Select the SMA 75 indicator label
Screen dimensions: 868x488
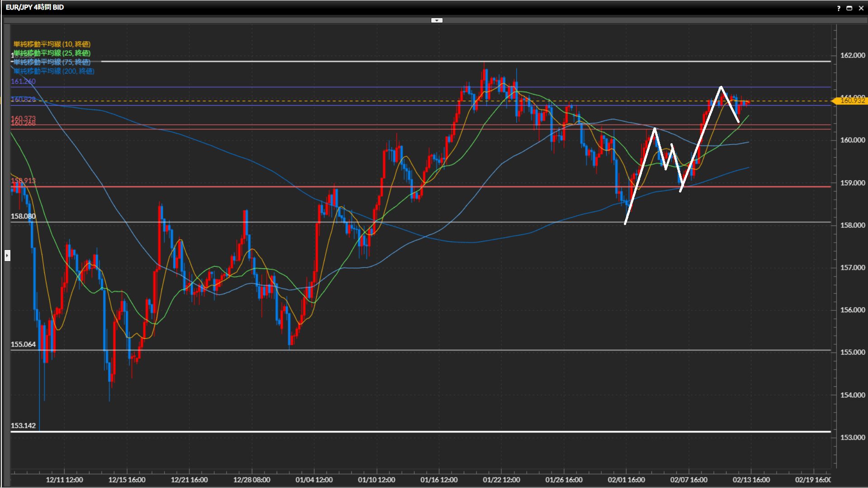(52, 62)
